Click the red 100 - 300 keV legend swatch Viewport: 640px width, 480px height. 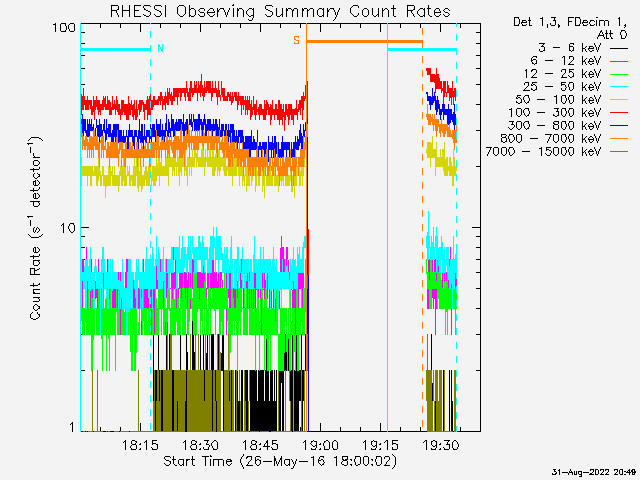(x=618, y=113)
